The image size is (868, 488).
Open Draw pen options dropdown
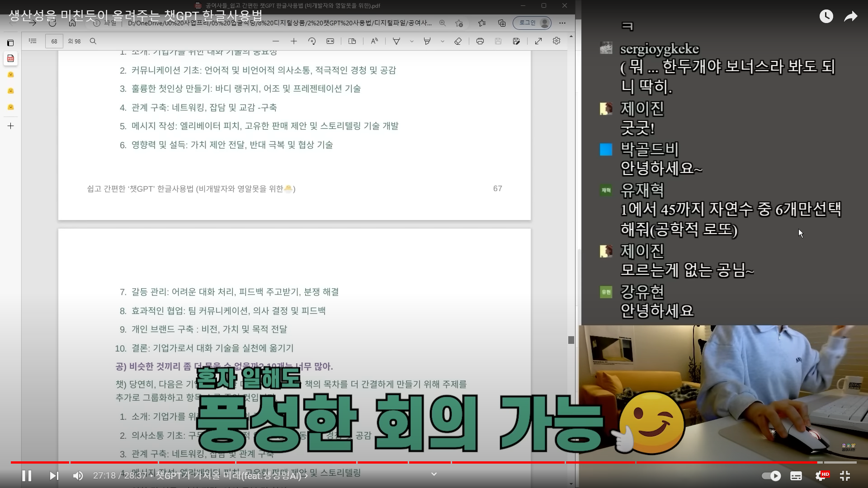[411, 41]
